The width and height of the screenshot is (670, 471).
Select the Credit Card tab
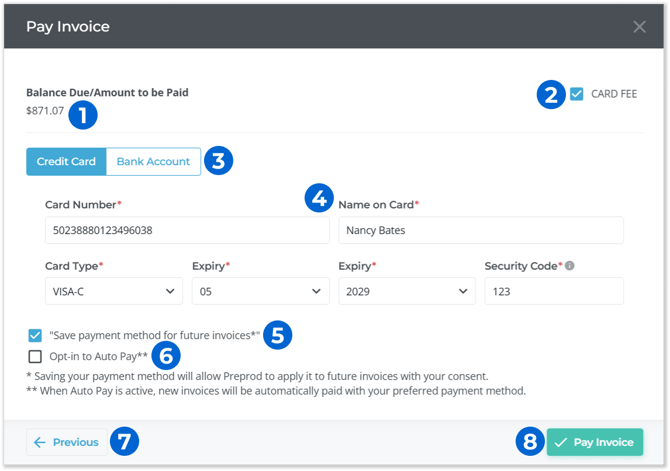point(66,162)
